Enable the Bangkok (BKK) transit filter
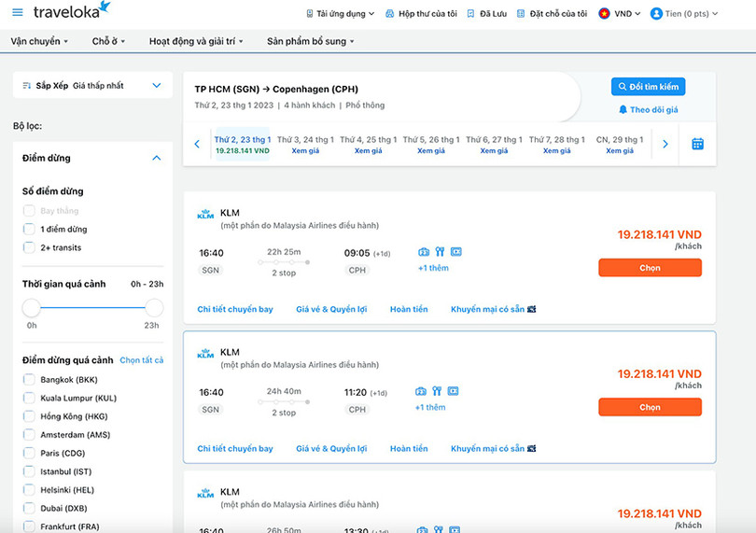 click(x=30, y=380)
